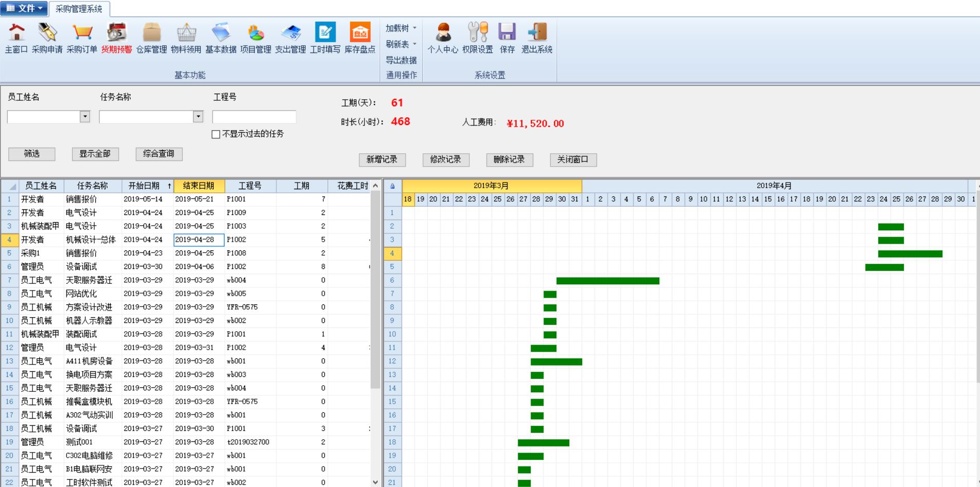The image size is (980, 487).
Task: Expand the 员工姓名 dropdown list
Action: click(x=85, y=117)
